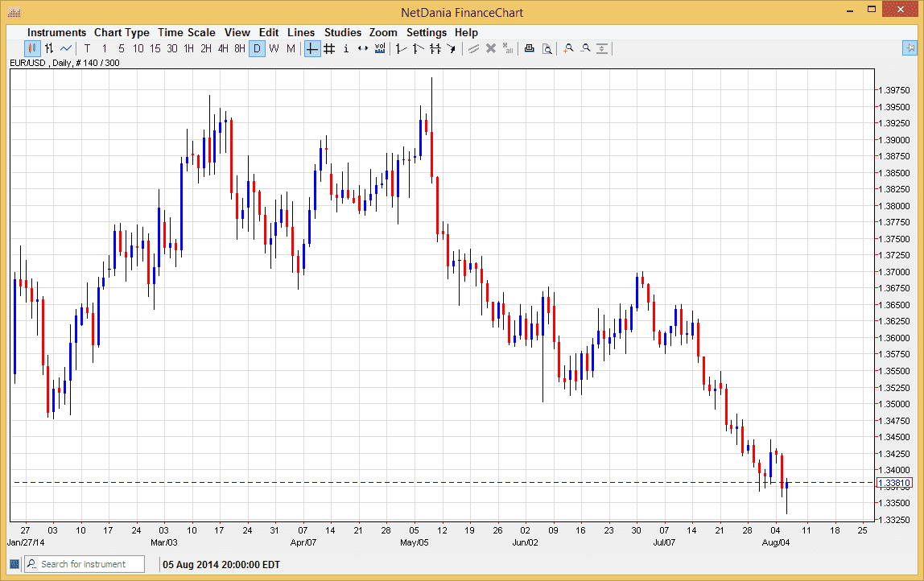Toggle the 1H time scale button
The image size is (924, 581).
[x=189, y=48]
